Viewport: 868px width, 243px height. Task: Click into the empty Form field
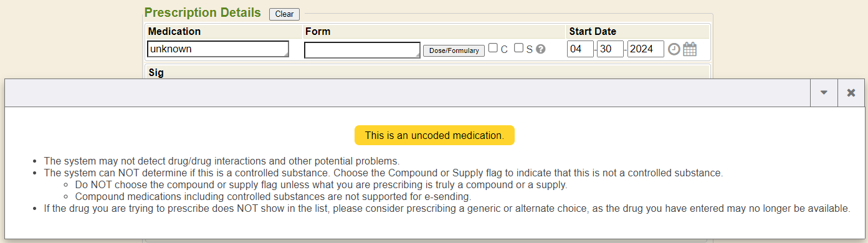363,50
